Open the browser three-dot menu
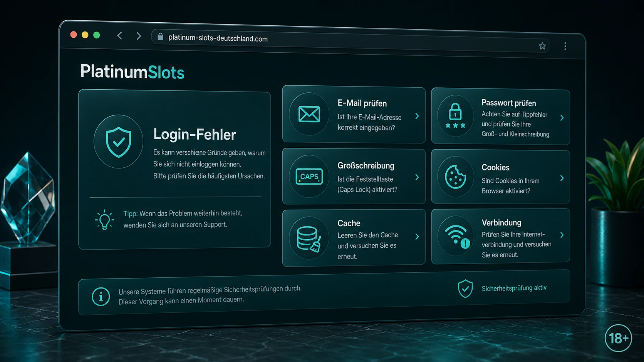Screen dimensions: 644x362 [x=565, y=46]
